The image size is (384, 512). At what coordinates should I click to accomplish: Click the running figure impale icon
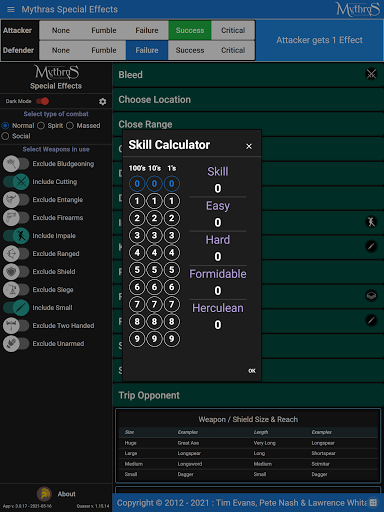pos(371,222)
